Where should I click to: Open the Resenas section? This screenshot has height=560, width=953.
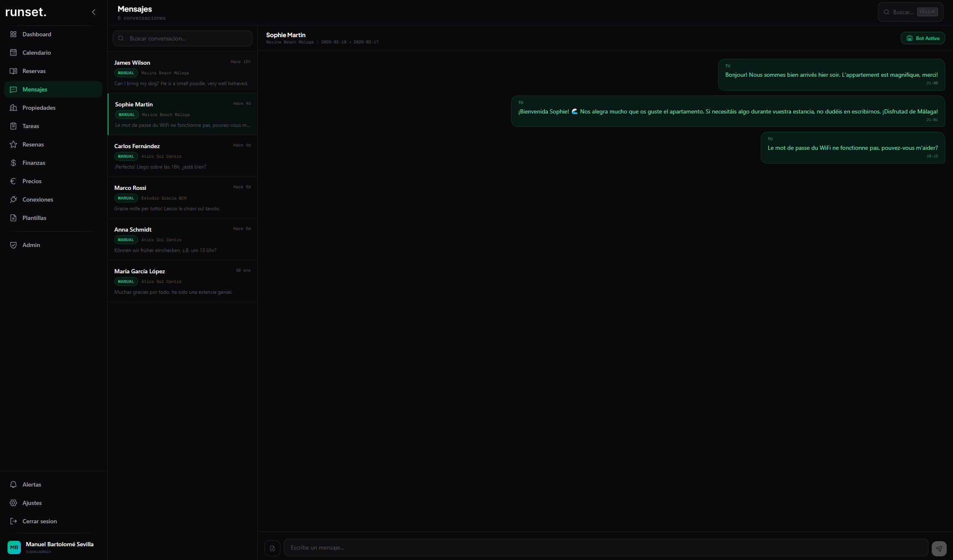pyautogui.click(x=33, y=144)
